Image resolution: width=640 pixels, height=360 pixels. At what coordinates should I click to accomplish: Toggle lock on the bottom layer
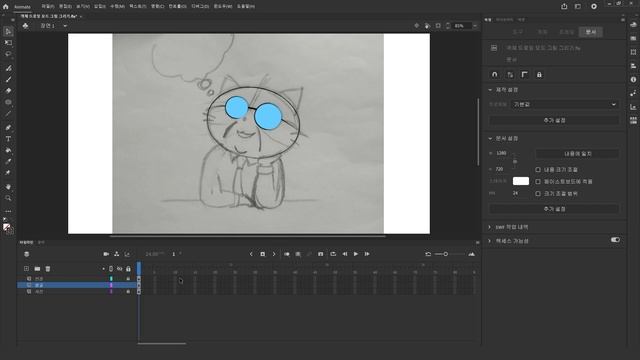coord(128,291)
